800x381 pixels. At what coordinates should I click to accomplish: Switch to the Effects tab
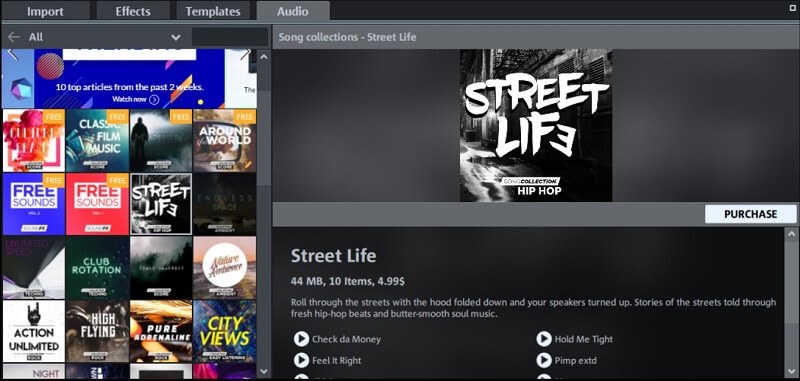coord(133,11)
